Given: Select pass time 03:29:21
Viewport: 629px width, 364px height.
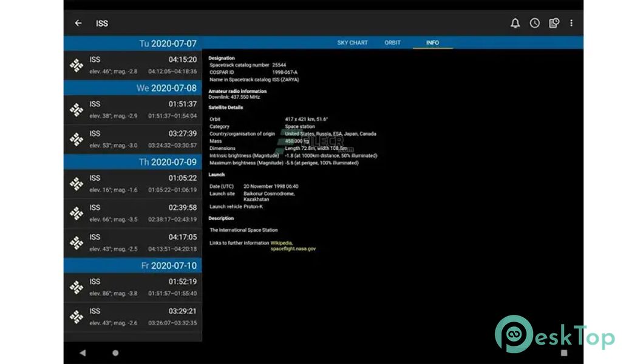Looking at the screenshot, I should (183, 311).
